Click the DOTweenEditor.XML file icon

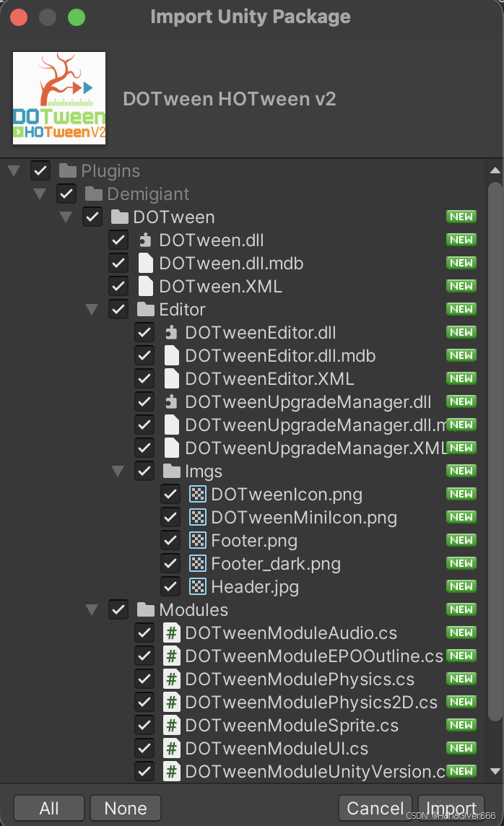(x=171, y=379)
